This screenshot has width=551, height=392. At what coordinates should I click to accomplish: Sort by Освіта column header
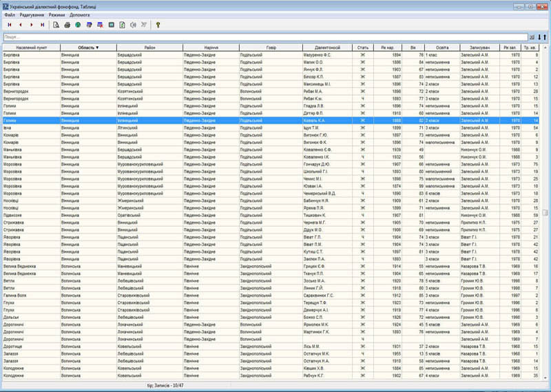pyautogui.click(x=442, y=48)
